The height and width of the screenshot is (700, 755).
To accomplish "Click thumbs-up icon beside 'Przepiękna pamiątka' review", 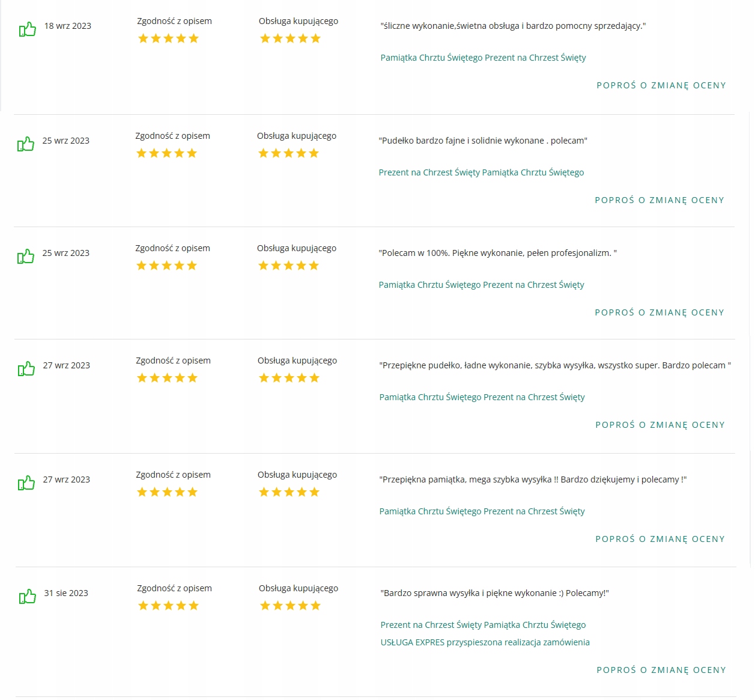I will coord(26,483).
